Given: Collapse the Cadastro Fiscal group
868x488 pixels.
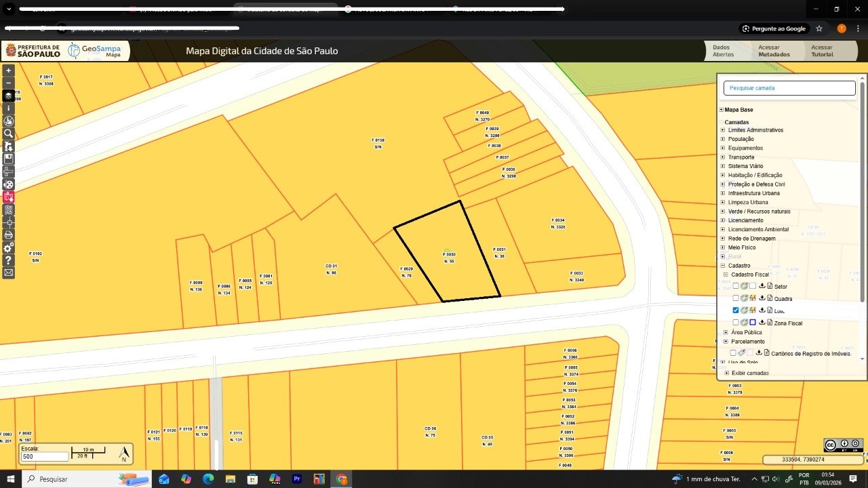Looking at the screenshot, I should (726, 274).
